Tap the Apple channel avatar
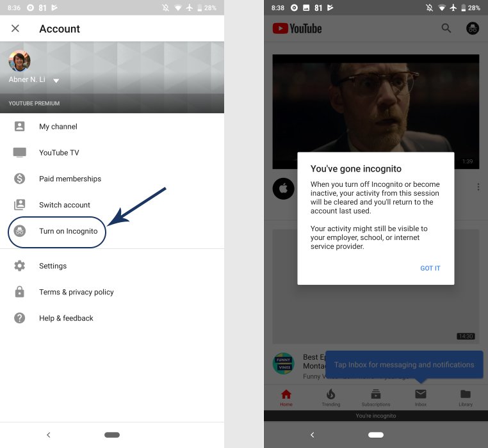The image size is (488, 448). pos(283,189)
